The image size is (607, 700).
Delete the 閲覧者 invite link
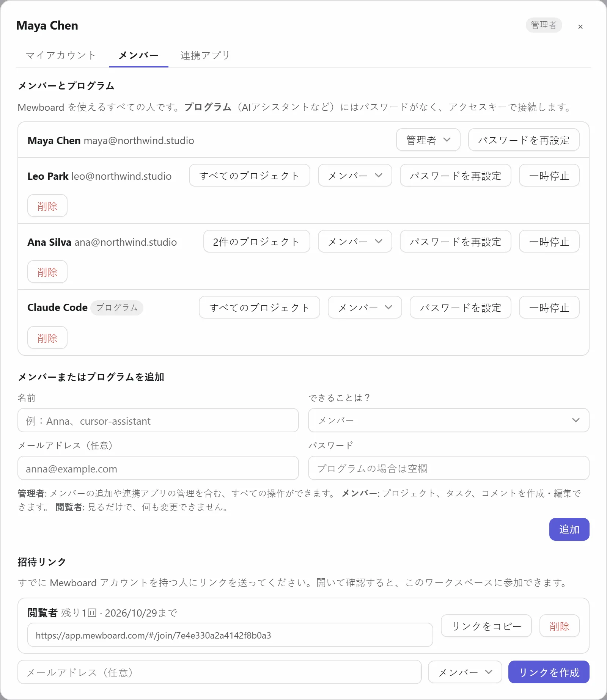point(559,626)
